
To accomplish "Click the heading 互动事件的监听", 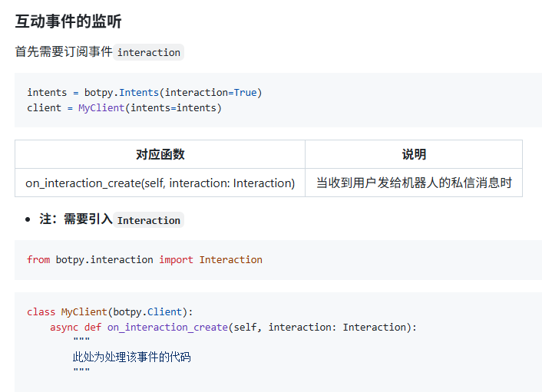I will (x=68, y=21).
